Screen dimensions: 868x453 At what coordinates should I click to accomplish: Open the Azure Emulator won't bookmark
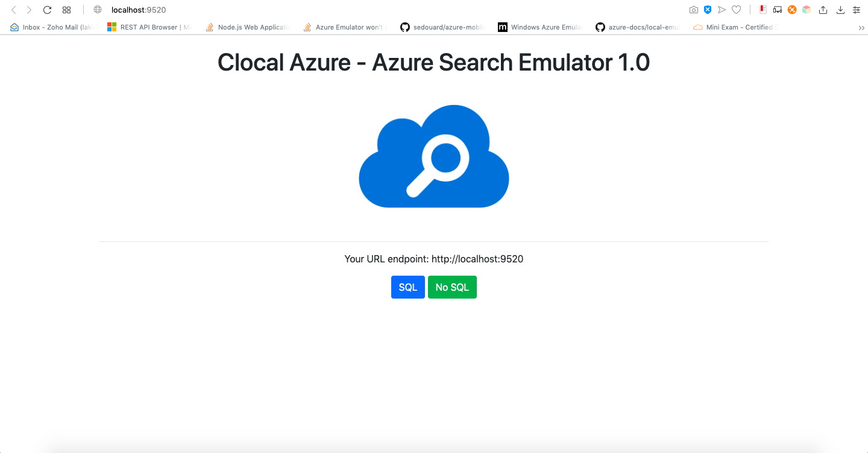345,27
